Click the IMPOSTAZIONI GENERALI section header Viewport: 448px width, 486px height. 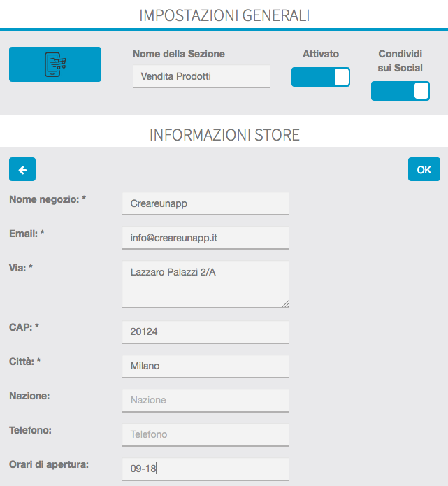coord(224,15)
